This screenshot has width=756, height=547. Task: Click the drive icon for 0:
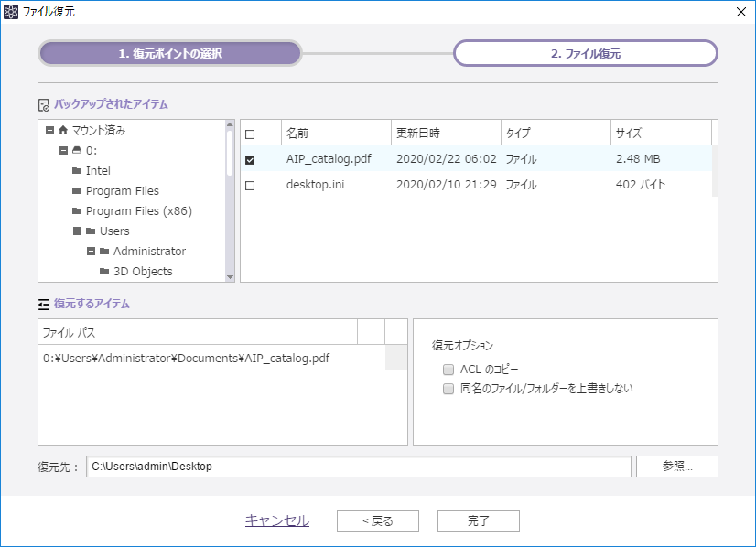tap(77, 151)
